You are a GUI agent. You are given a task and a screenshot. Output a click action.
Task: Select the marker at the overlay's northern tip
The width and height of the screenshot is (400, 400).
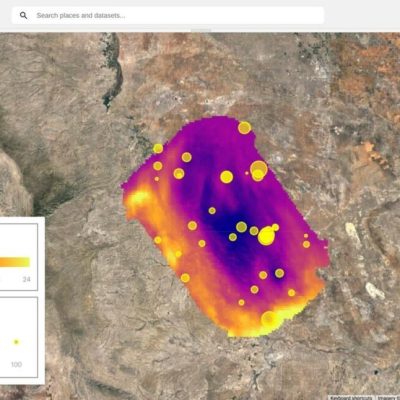tap(244, 128)
